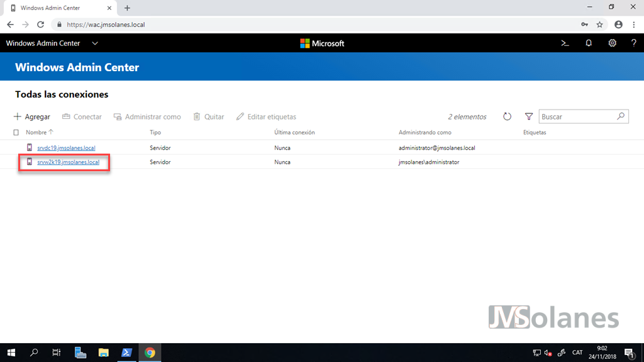This screenshot has width=644, height=362.
Task: Sort by Etiquetas column
Action: [535, 132]
